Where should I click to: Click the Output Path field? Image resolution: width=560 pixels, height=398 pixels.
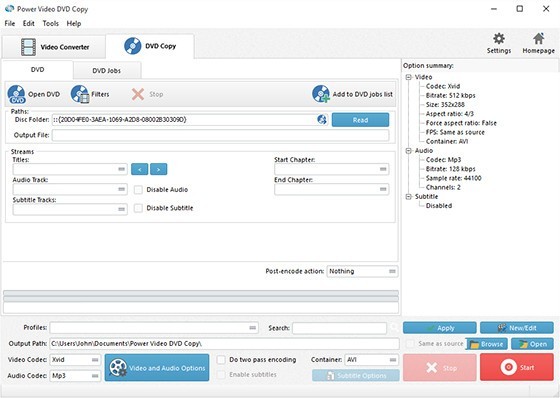point(224,344)
